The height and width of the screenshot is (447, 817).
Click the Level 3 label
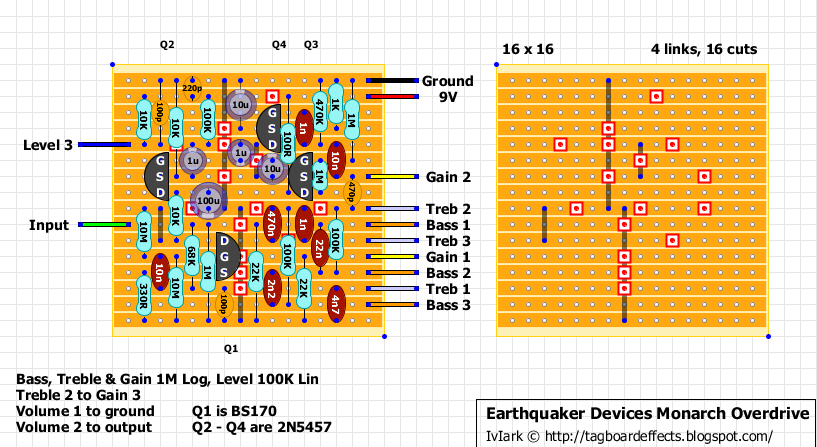[x=48, y=145]
